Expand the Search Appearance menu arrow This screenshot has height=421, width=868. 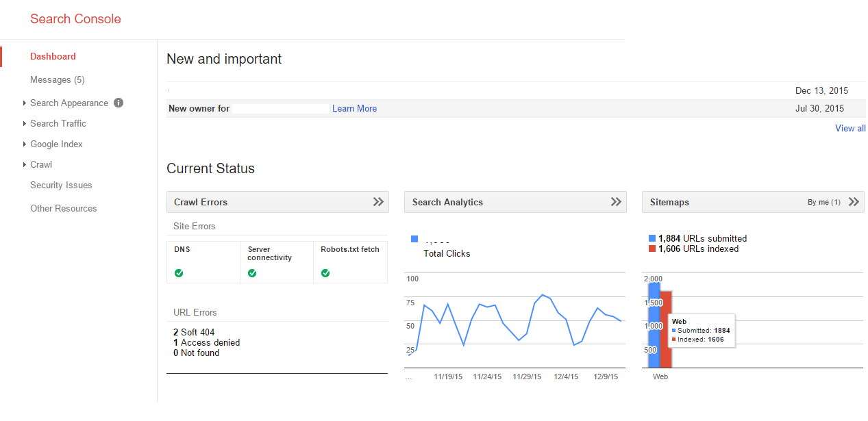(25, 103)
